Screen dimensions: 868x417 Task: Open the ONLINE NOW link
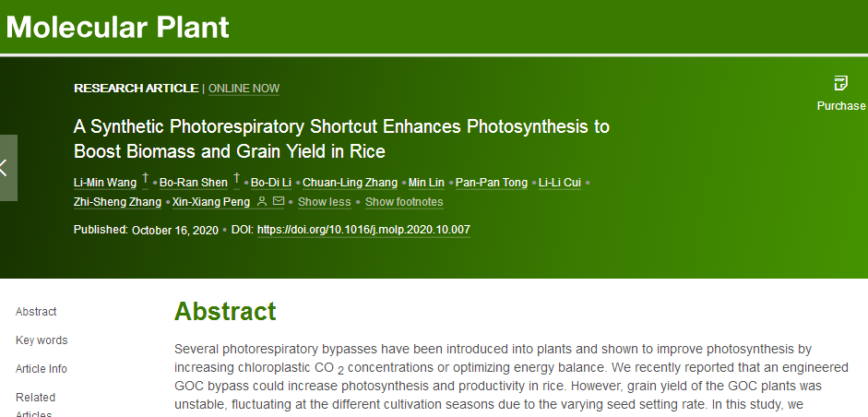tap(244, 89)
